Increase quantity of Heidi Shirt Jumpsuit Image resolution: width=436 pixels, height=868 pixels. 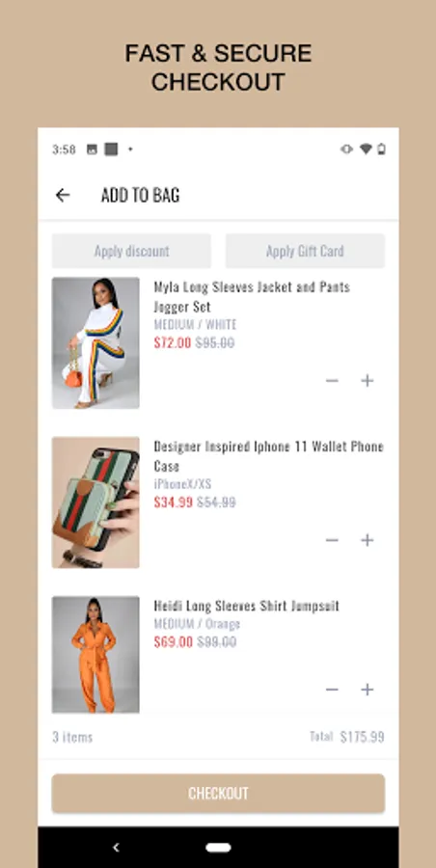click(x=368, y=690)
